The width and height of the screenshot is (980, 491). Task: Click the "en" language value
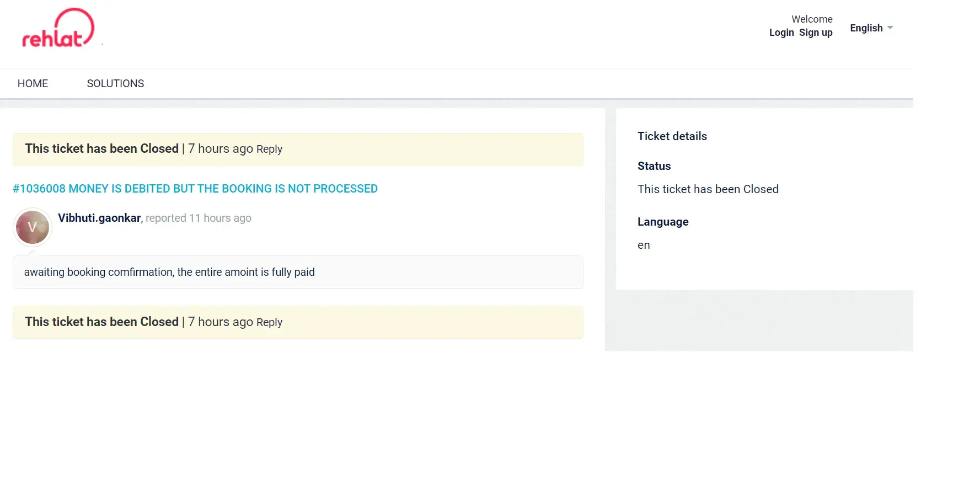pos(644,245)
